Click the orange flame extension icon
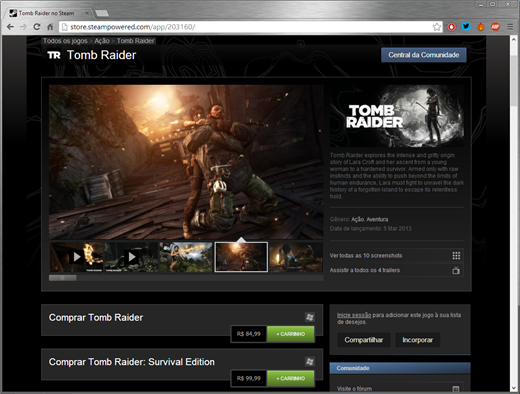 (481, 27)
